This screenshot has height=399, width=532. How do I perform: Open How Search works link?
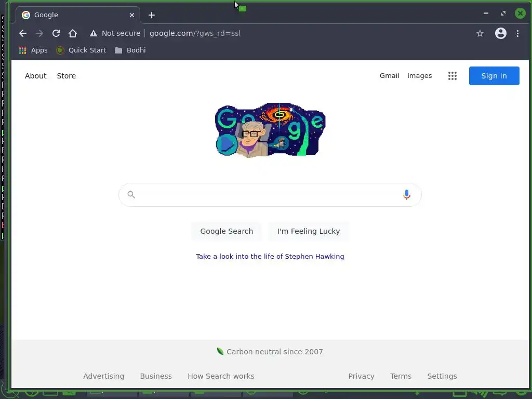click(221, 376)
